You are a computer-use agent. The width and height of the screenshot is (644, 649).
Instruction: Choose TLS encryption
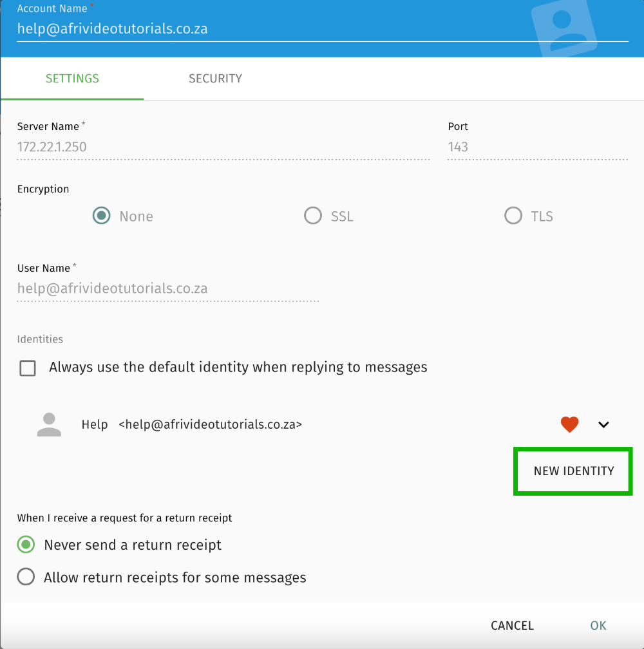pyautogui.click(x=513, y=216)
